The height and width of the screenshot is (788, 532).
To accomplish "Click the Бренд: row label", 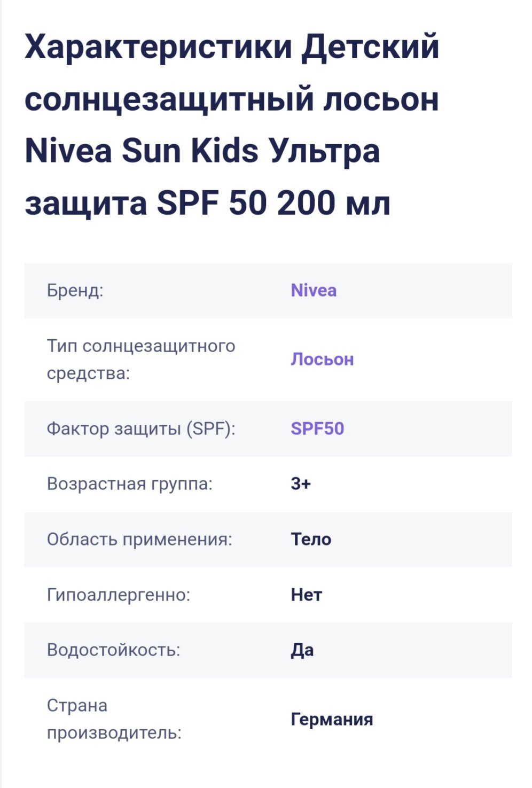I will [x=75, y=291].
